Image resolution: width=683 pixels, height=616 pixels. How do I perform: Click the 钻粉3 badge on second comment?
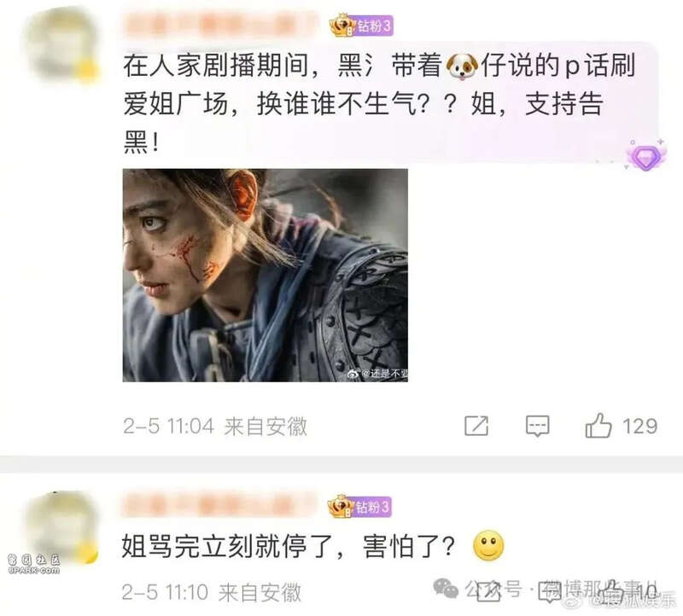[x=359, y=506]
